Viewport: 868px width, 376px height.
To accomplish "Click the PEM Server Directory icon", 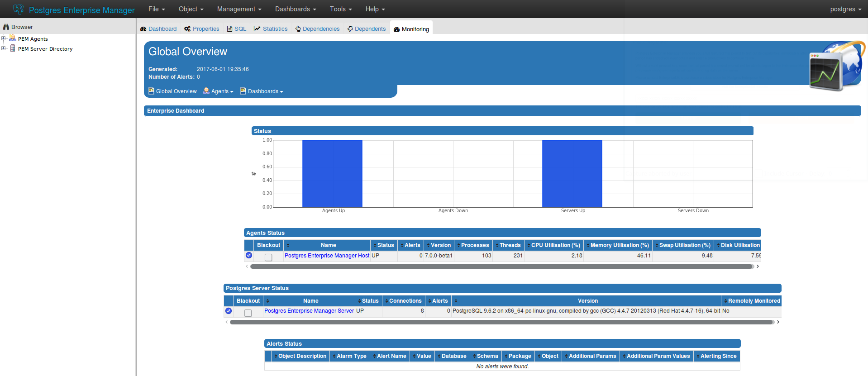I will click(13, 48).
